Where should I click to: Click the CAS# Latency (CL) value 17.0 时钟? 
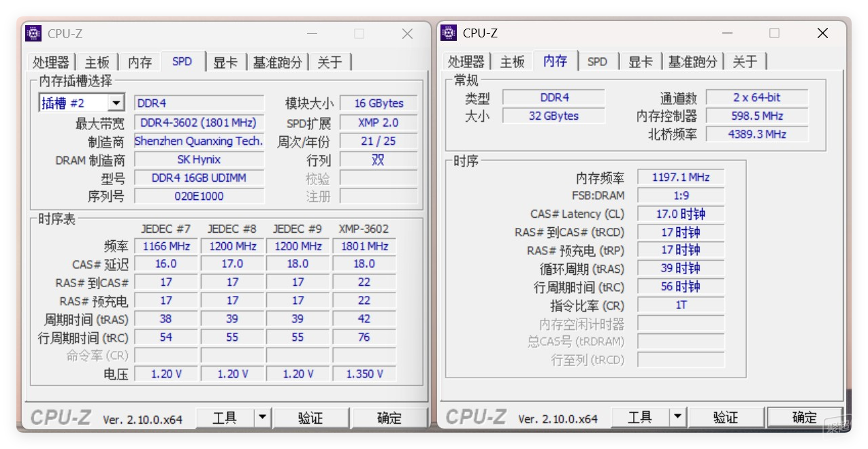pos(681,214)
